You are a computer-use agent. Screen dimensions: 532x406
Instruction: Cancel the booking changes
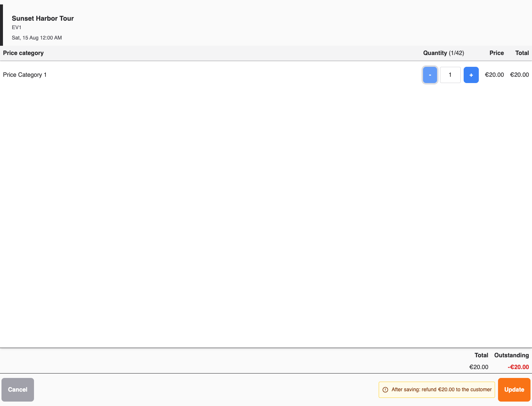tap(18, 390)
